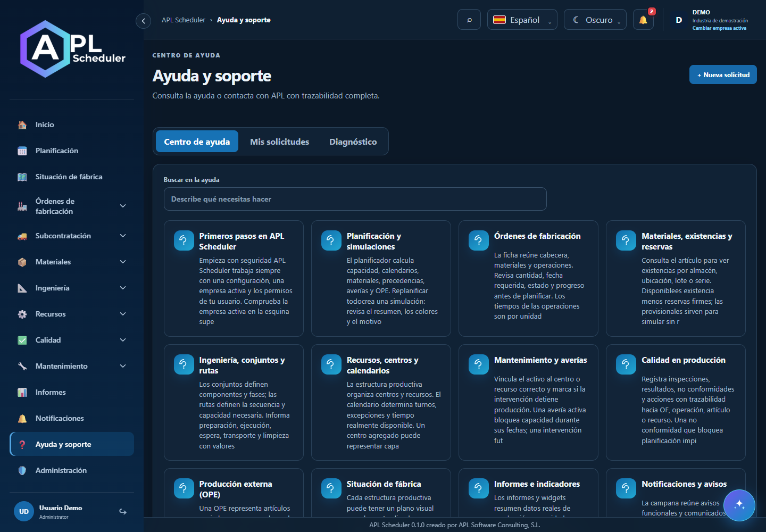Open the Informes e indicadores help card
Image resolution: width=766 pixels, height=532 pixels.
coord(528,493)
